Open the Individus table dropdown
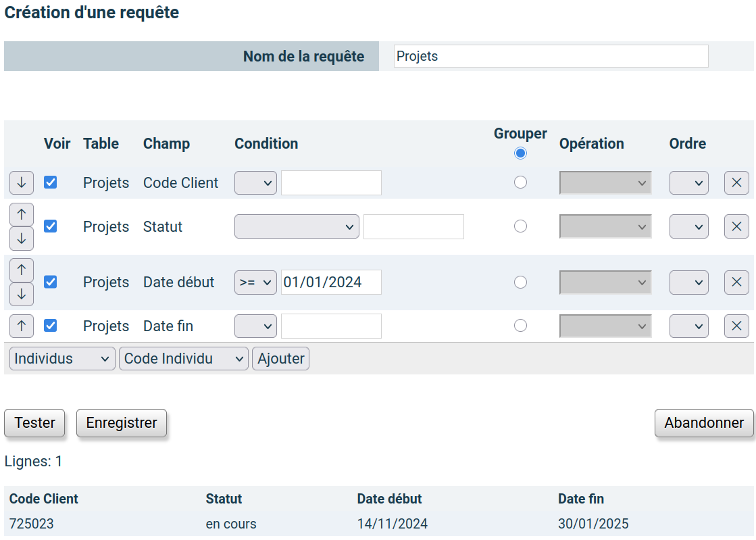Screen dimensions: 756x540 61,358
